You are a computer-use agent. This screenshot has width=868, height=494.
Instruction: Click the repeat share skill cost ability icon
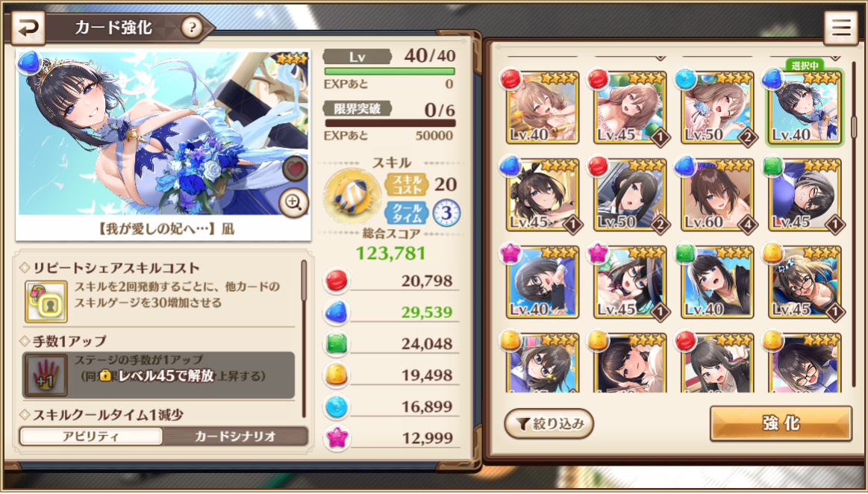tap(46, 301)
